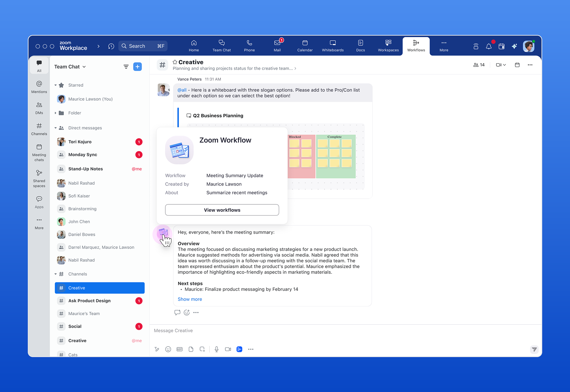Viewport: 570px width, 392px height.
Task: Open the Mail tab
Action: [x=277, y=46]
